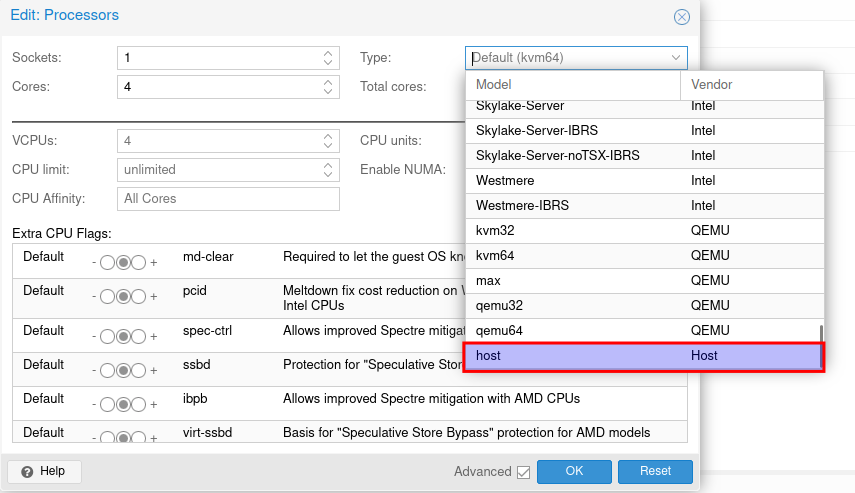This screenshot has width=855, height=493.
Task: Click the Sockets spinner arrows
Action: coord(329,58)
